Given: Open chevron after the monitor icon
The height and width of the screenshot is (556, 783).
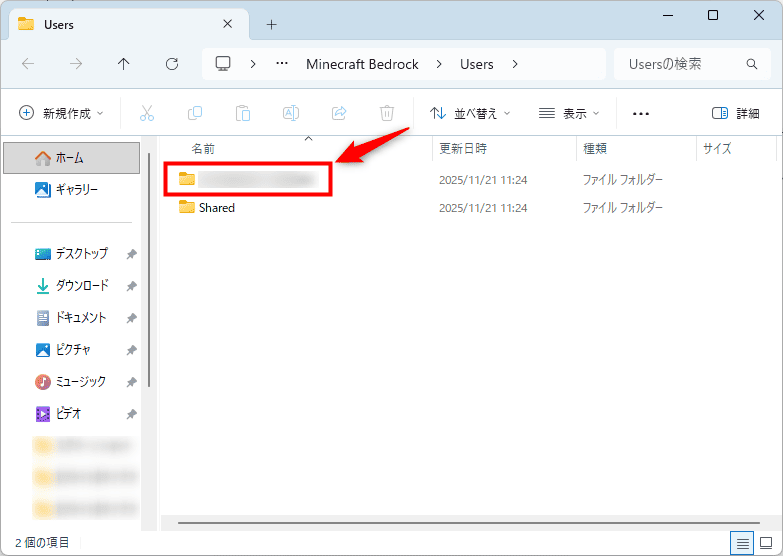Looking at the screenshot, I should pyautogui.click(x=253, y=64).
